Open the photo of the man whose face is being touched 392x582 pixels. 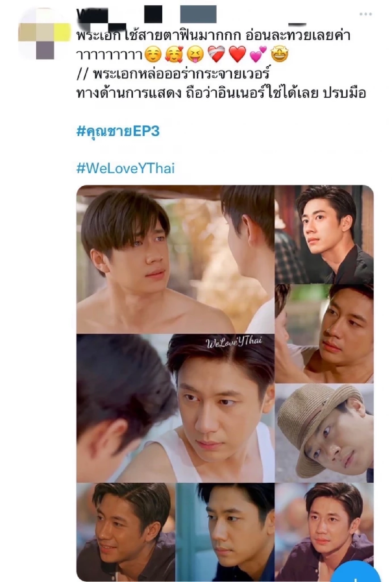324,334
